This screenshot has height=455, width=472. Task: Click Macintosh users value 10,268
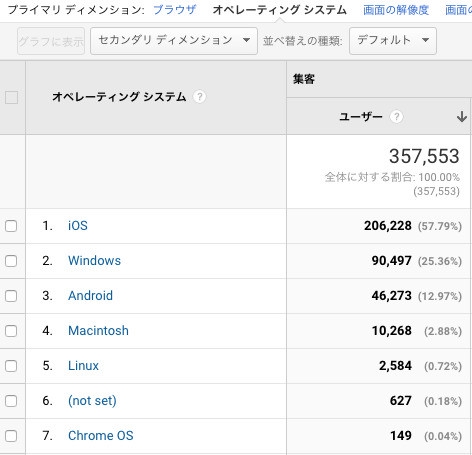[392, 331]
